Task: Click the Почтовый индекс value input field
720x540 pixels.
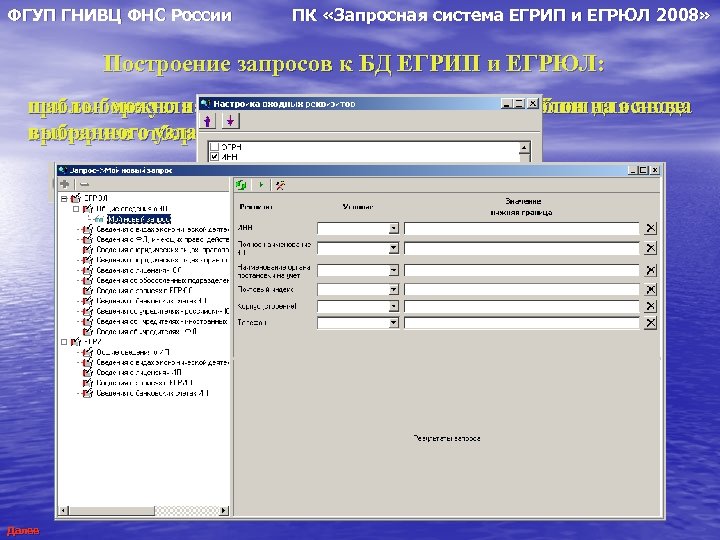Action: click(522, 290)
